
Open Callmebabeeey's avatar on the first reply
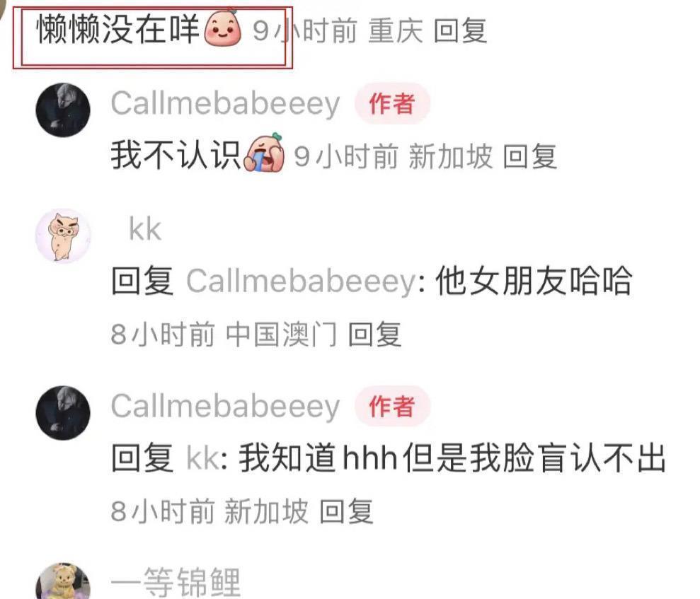coord(63,110)
